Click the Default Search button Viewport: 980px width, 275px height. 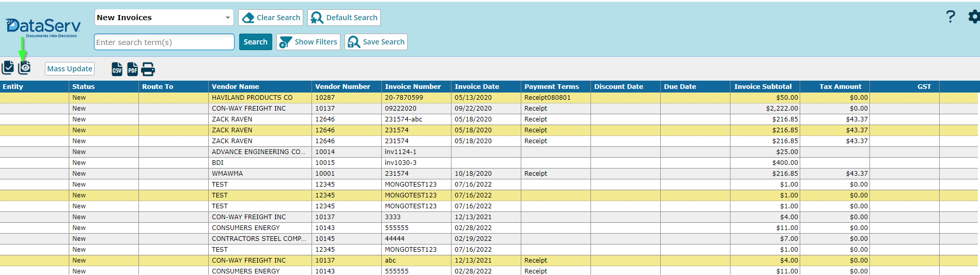point(344,18)
